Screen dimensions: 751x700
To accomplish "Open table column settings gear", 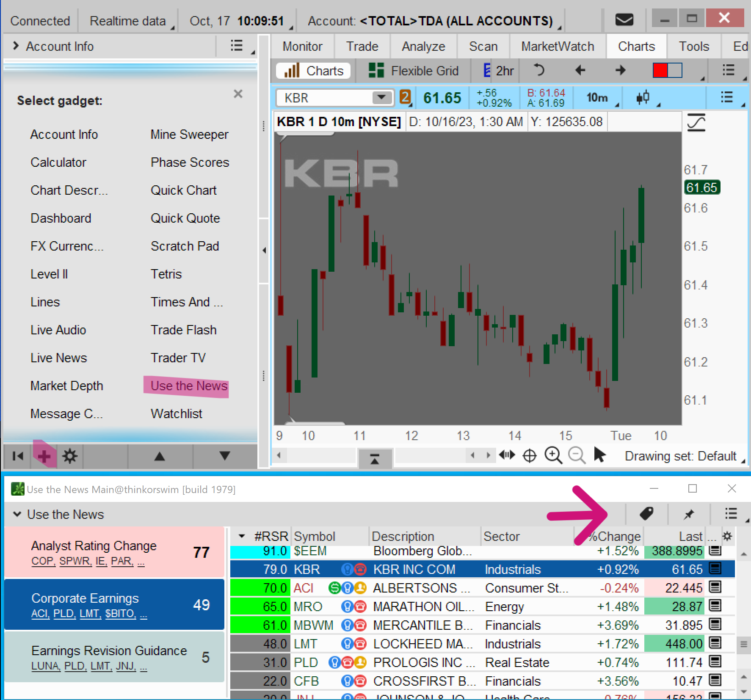I will 727,536.
